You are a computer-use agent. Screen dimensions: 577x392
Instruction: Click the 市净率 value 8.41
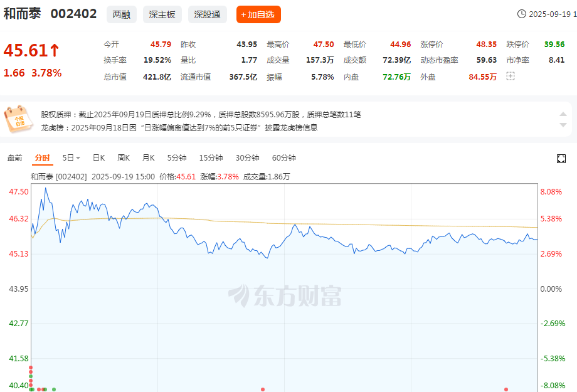556,60
